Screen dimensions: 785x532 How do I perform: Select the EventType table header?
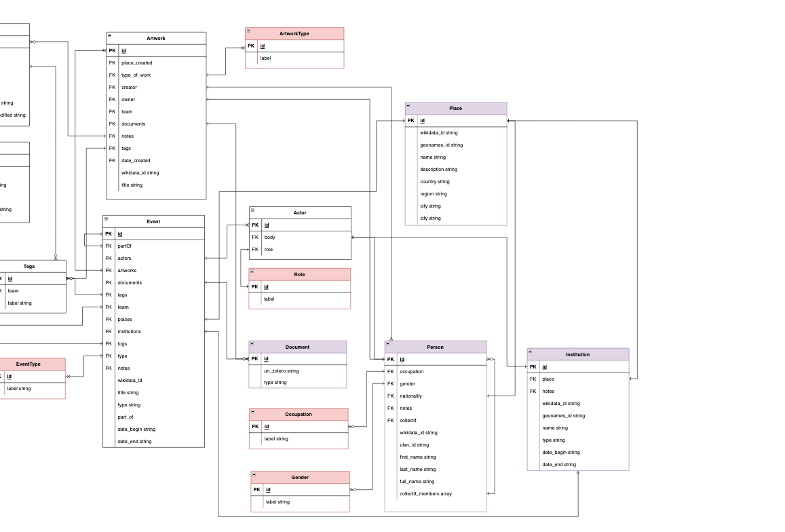click(x=28, y=364)
